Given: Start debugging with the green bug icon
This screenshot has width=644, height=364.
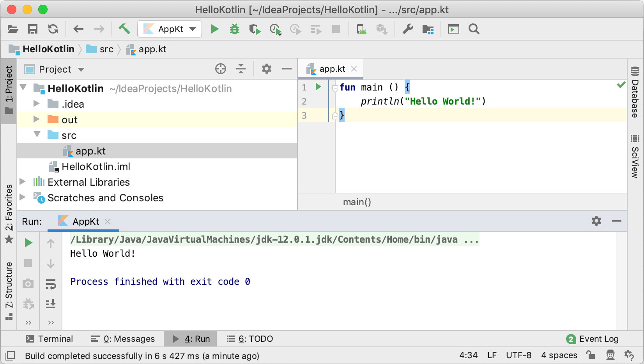Looking at the screenshot, I should 235,29.
